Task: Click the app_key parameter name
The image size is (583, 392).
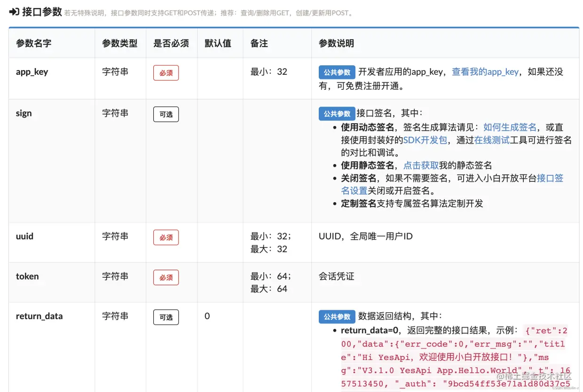Action: (32, 72)
